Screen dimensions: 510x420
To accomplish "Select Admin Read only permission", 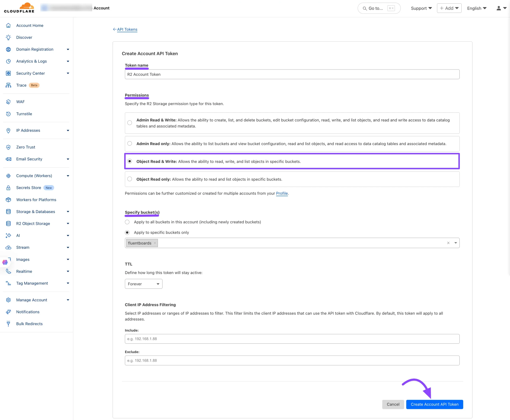I will click(130, 144).
